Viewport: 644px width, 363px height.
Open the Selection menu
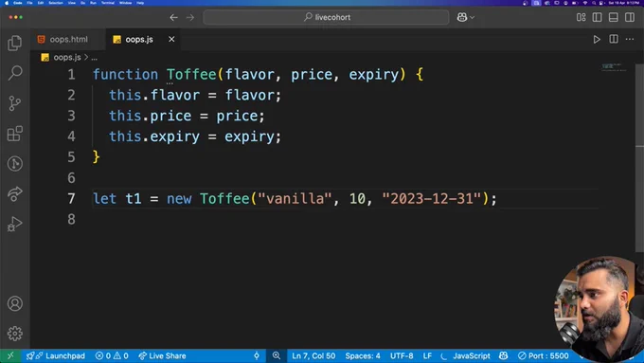pyautogui.click(x=56, y=3)
